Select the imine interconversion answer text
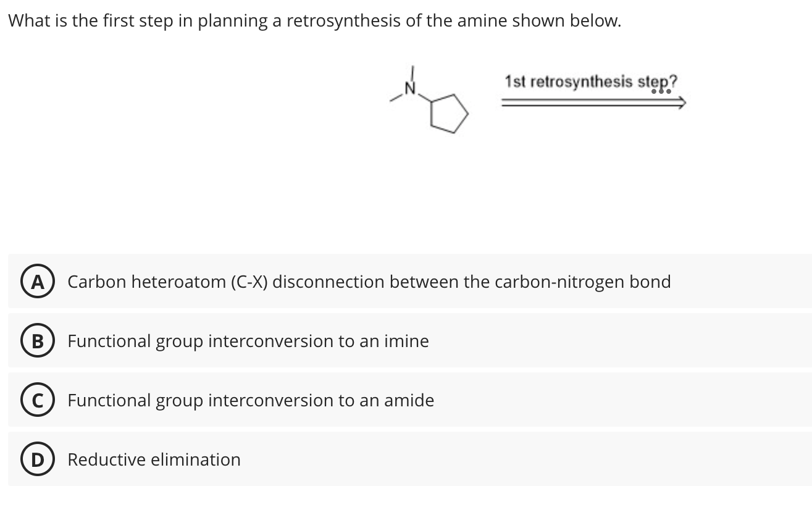This screenshot has width=812, height=507. tap(248, 341)
